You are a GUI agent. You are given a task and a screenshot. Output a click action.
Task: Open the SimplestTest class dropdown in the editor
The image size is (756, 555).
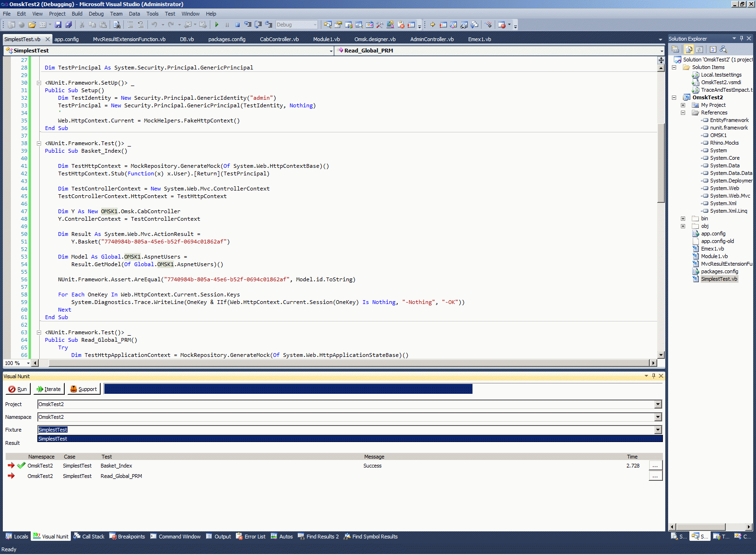(x=331, y=51)
